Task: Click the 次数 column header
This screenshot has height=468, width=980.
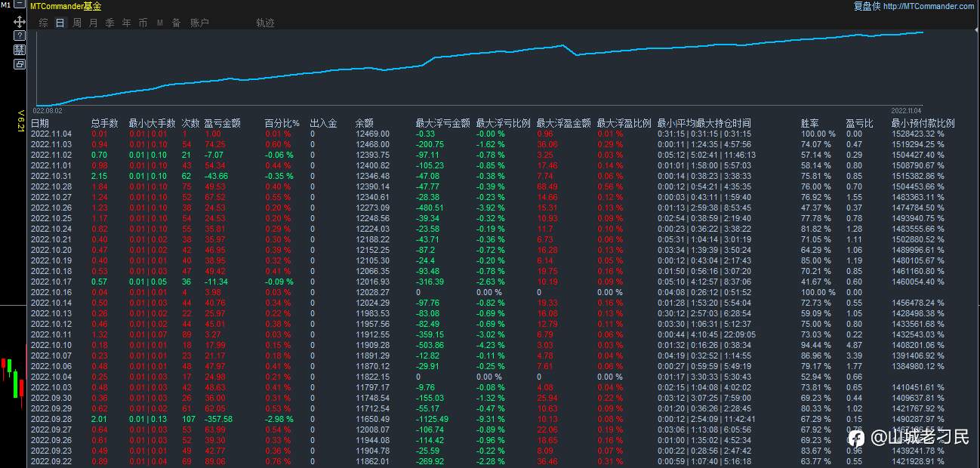Action: (x=190, y=123)
